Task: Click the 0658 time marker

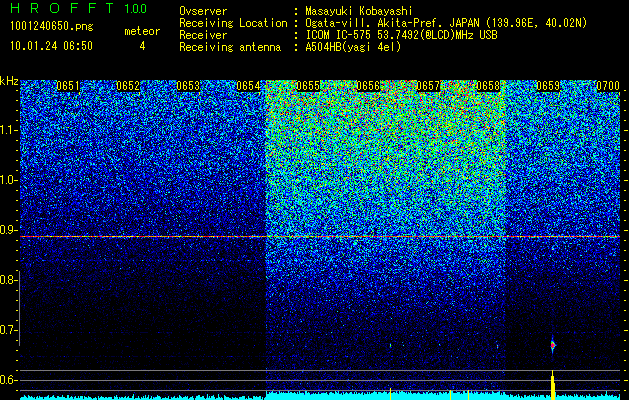Action: click(488, 86)
